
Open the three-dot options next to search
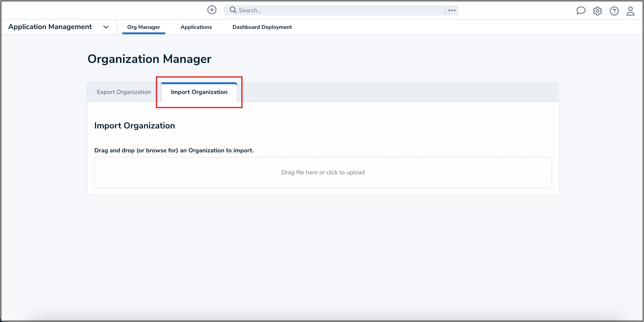coord(451,10)
